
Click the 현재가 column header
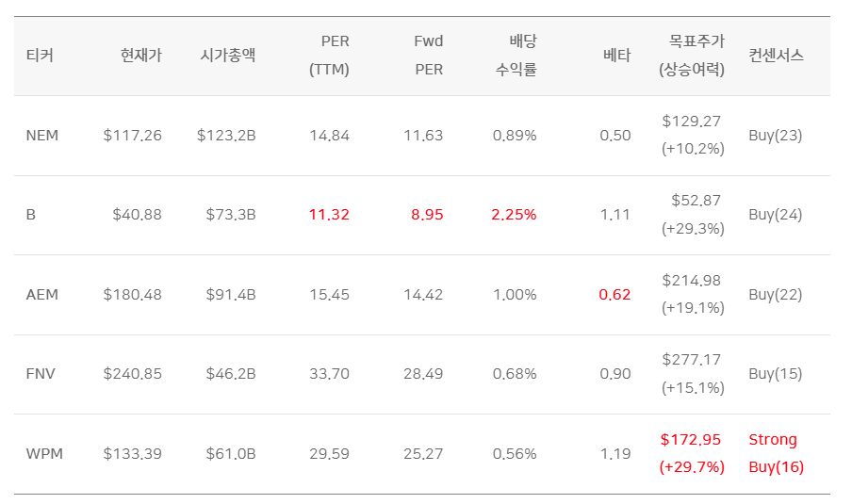click(x=141, y=56)
